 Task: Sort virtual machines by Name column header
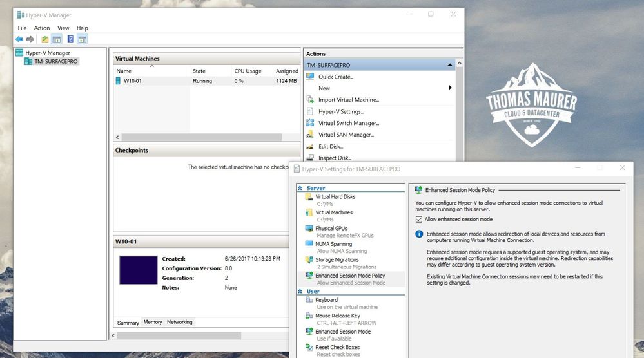pyautogui.click(x=151, y=71)
